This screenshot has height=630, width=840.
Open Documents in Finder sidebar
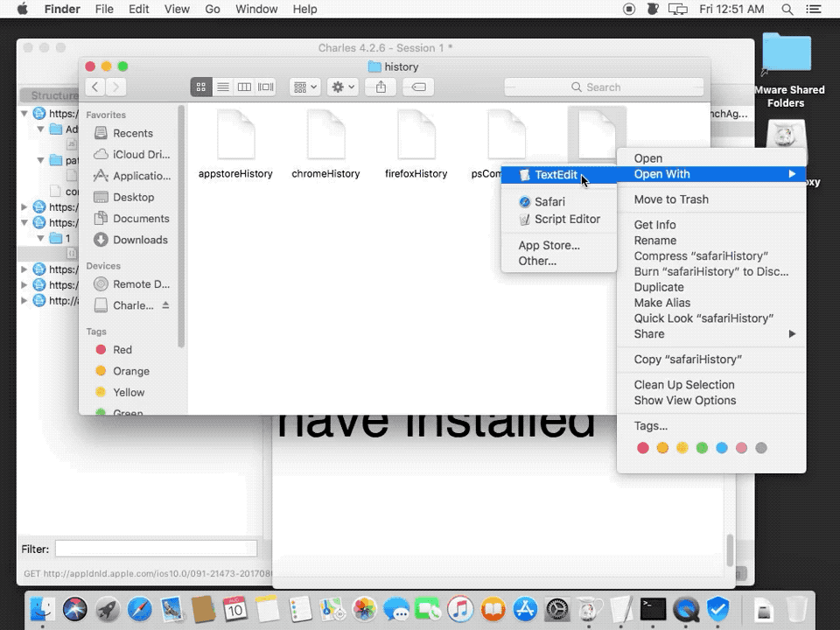130,219
